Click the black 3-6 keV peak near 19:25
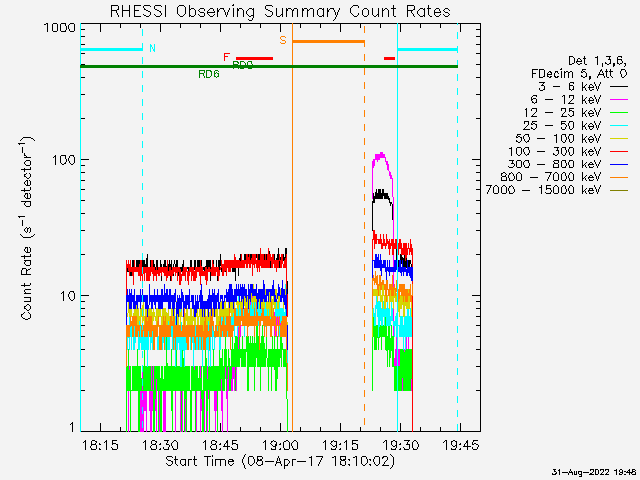Screen dimensions: 640x480 click(382, 193)
